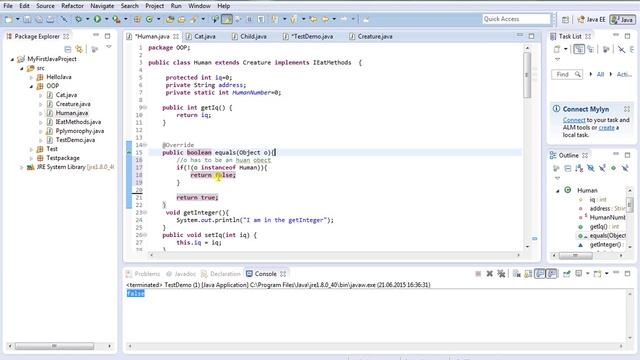This screenshot has height=360, width=640.
Task: Click the New Java Class green icon
Action: point(149,19)
